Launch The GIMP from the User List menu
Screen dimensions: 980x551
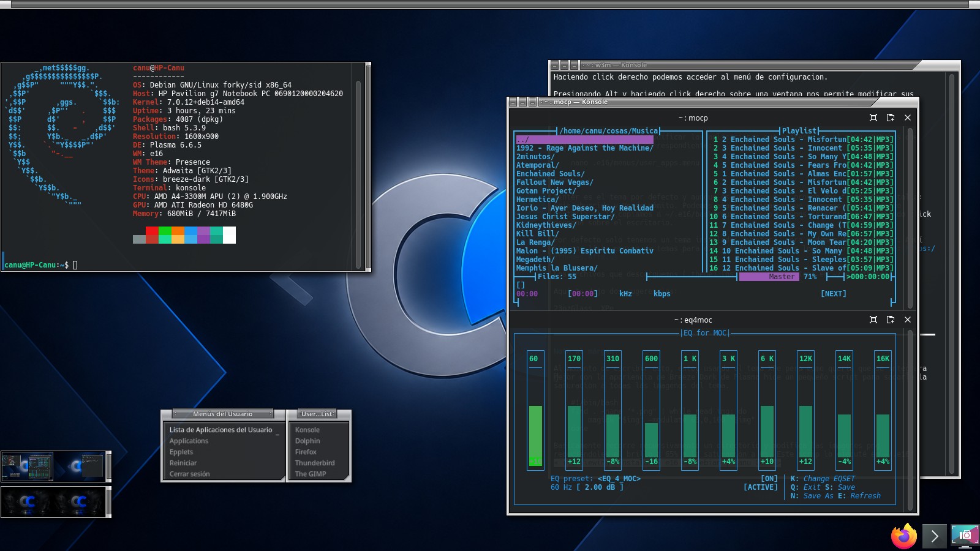pos(311,474)
